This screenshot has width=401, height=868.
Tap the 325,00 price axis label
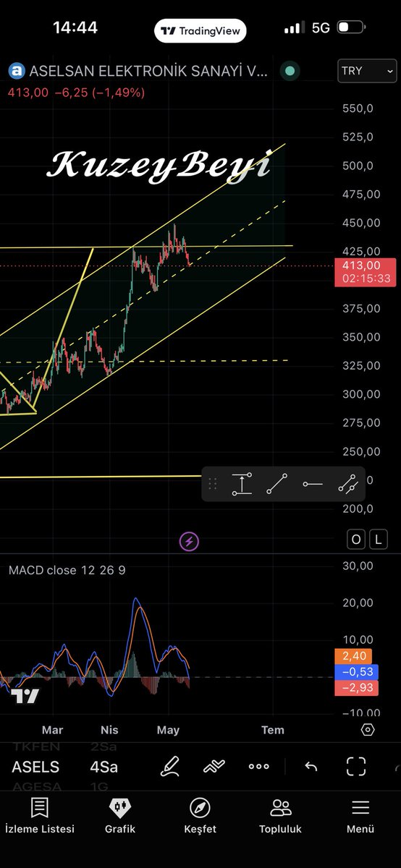pyautogui.click(x=360, y=365)
